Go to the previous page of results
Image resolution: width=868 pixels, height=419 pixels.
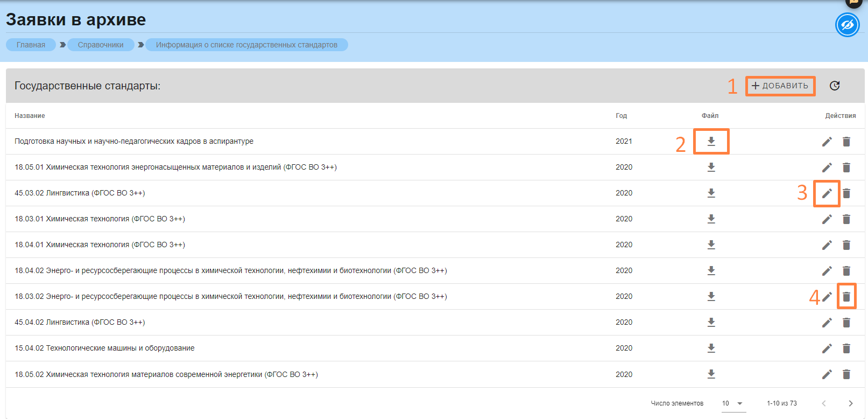click(x=823, y=403)
